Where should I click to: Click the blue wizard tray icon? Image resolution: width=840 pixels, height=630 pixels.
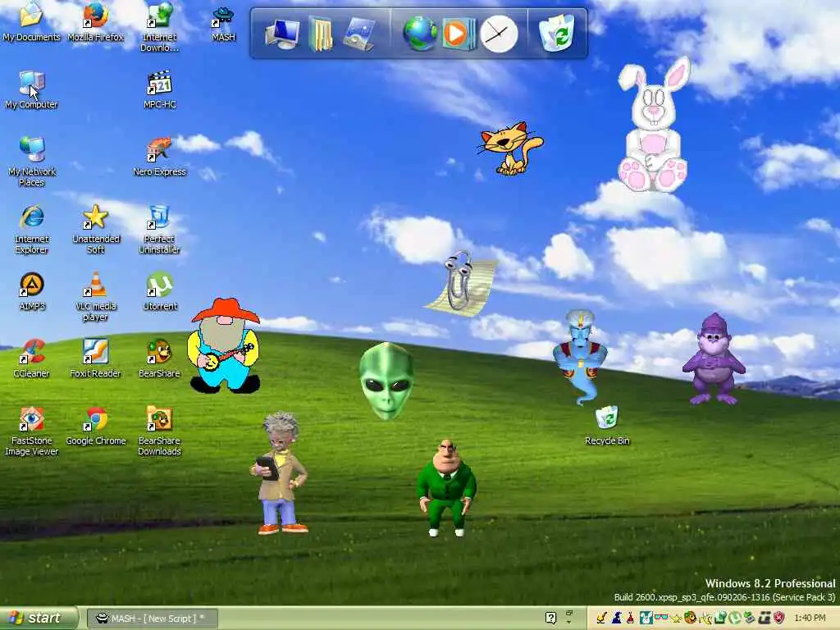coord(617,619)
